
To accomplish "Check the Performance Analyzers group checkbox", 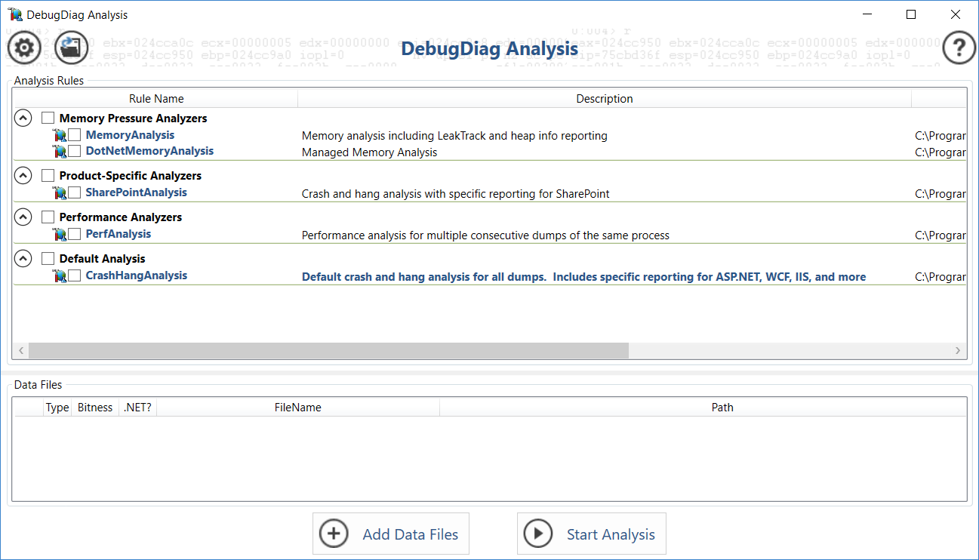I will pyautogui.click(x=48, y=217).
